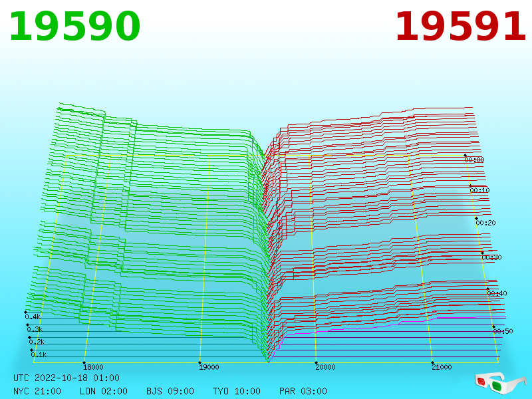Click the 0.4k depth axis label

click(33, 317)
